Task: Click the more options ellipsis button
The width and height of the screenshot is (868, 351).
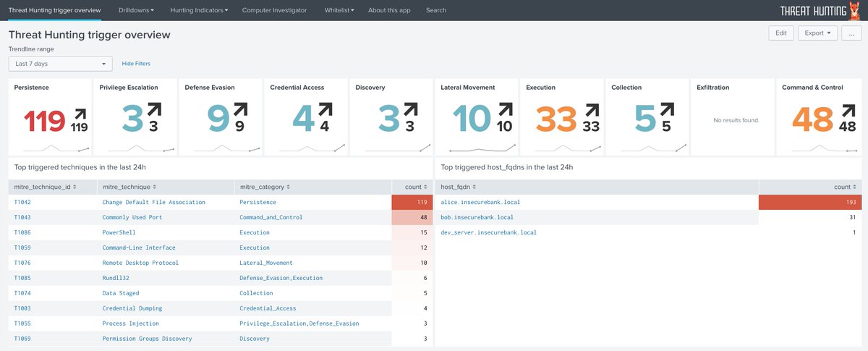Action: pos(851,33)
